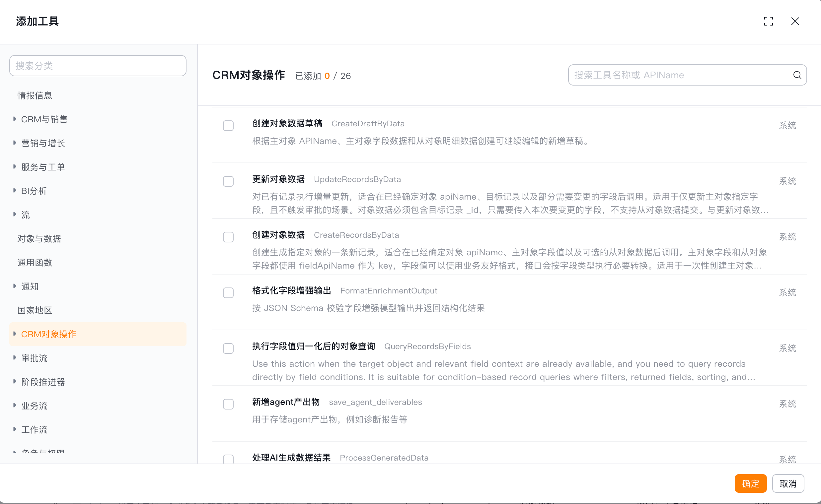The width and height of the screenshot is (821, 504).
Task: Click the 确定 confirm button
Action: pos(750,483)
